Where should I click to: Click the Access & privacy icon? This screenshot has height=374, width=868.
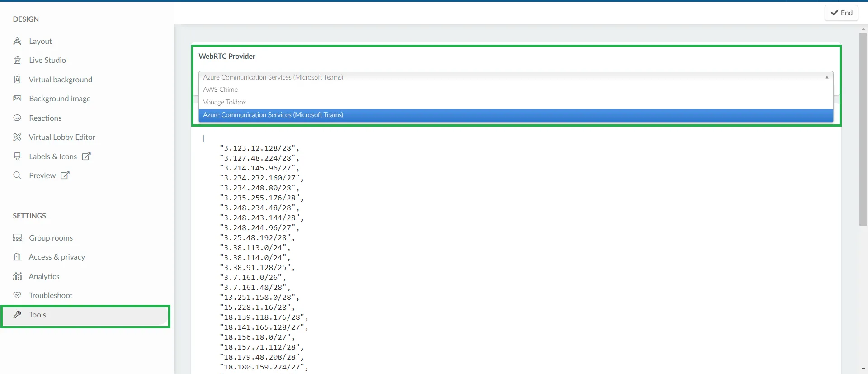[17, 257]
